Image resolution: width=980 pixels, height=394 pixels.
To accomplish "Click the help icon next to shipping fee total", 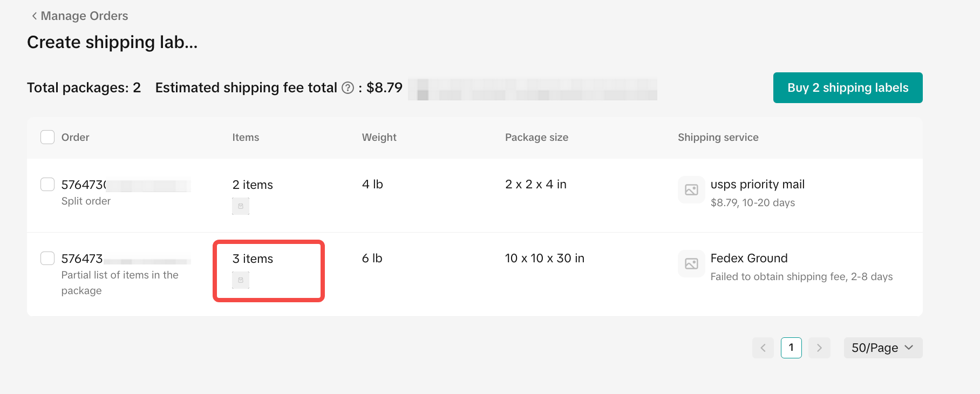I will point(348,88).
